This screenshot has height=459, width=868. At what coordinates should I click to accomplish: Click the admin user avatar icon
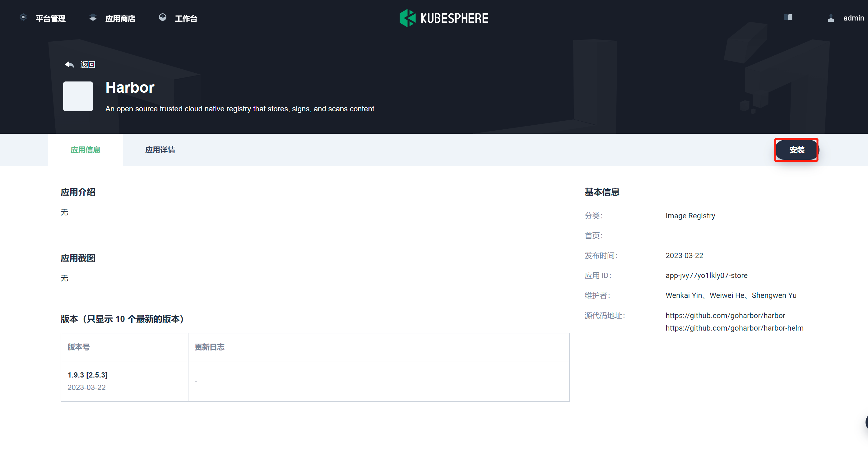[831, 18]
